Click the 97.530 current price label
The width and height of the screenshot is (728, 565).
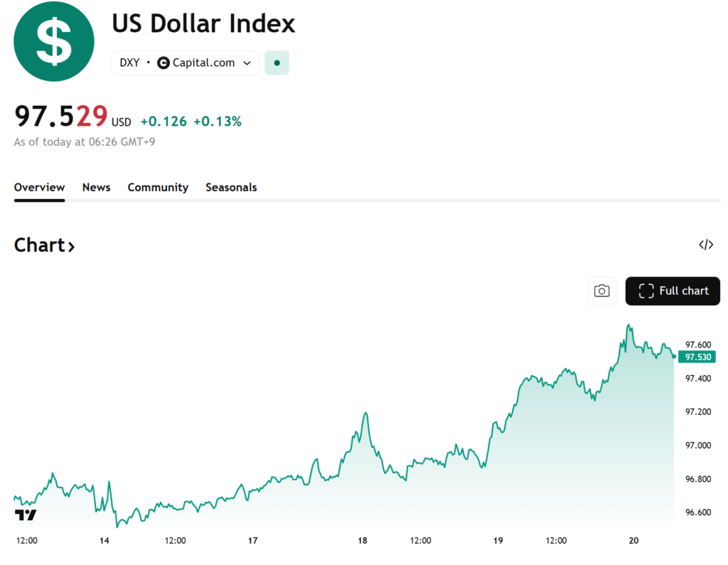coord(698,357)
